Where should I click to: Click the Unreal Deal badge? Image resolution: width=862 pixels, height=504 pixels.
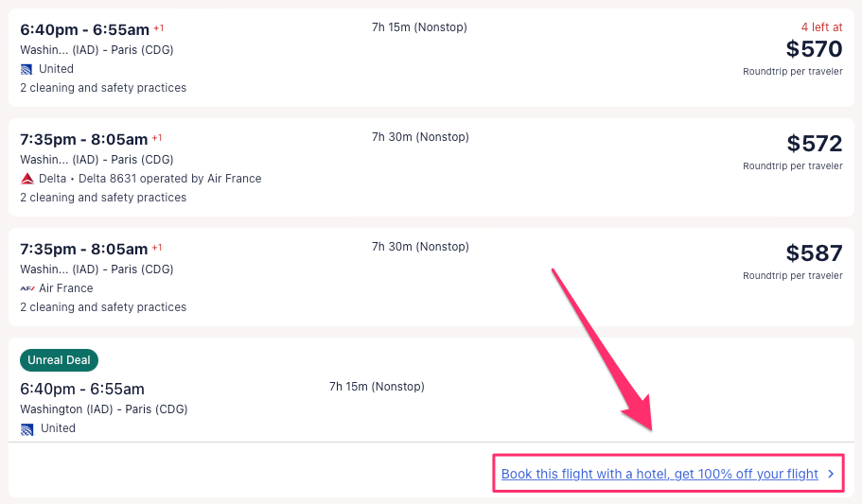[x=59, y=360]
